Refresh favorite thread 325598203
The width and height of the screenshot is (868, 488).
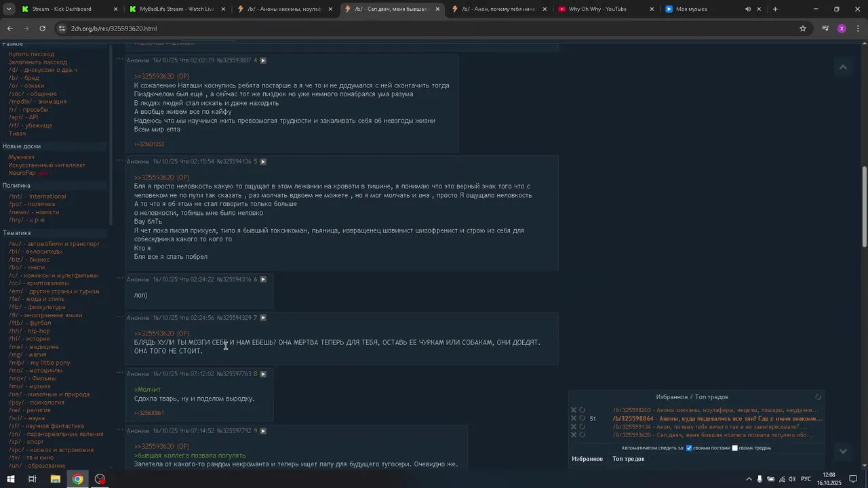(x=582, y=410)
